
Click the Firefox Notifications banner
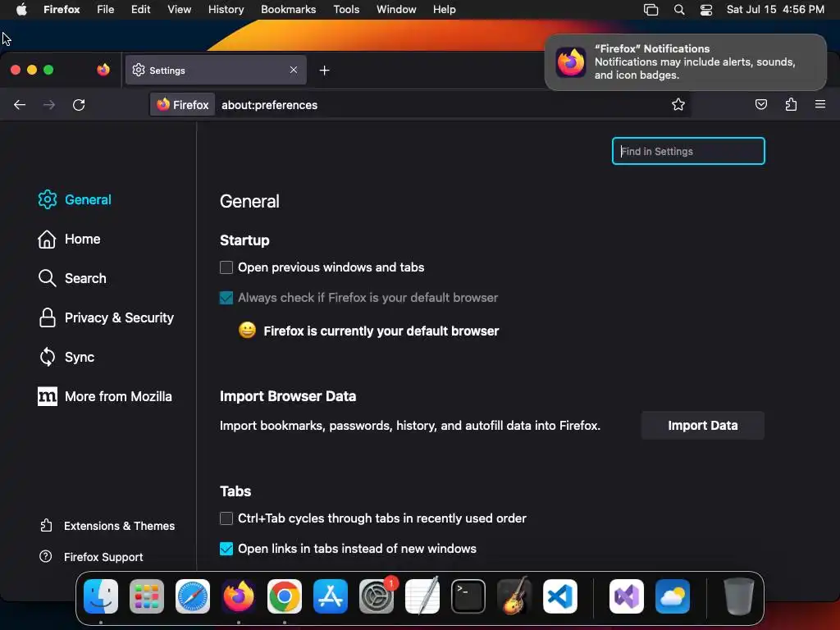pyautogui.click(x=686, y=62)
